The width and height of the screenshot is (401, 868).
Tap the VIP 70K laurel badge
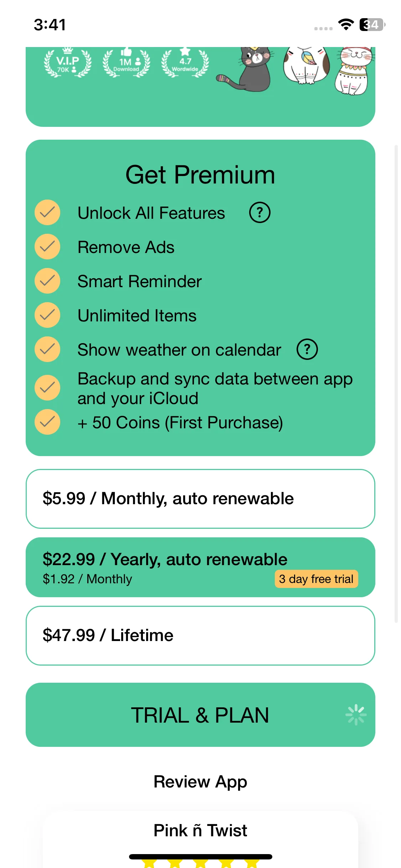pyautogui.click(x=67, y=63)
